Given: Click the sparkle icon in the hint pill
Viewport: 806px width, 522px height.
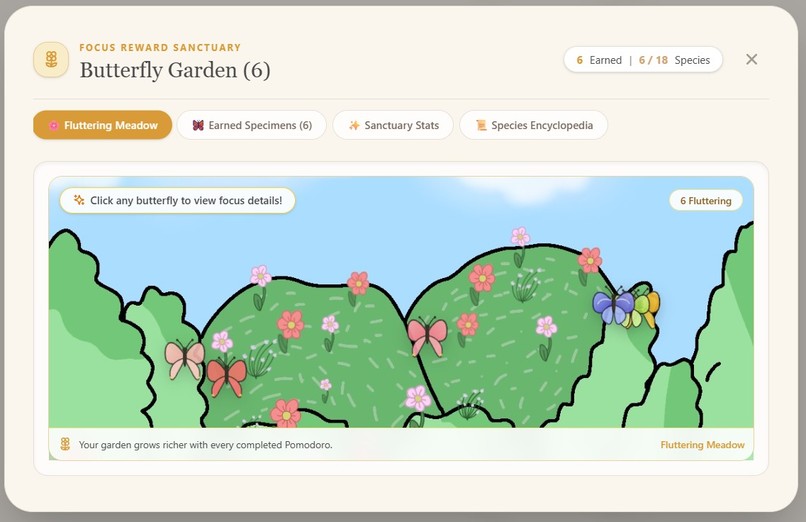Looking at the screenshot, I should pos(79,200).
